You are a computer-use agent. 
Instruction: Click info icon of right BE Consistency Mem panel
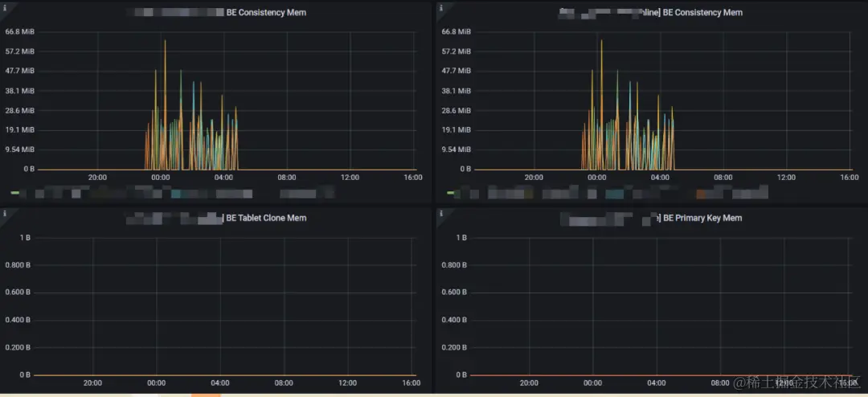coord(442,8)
